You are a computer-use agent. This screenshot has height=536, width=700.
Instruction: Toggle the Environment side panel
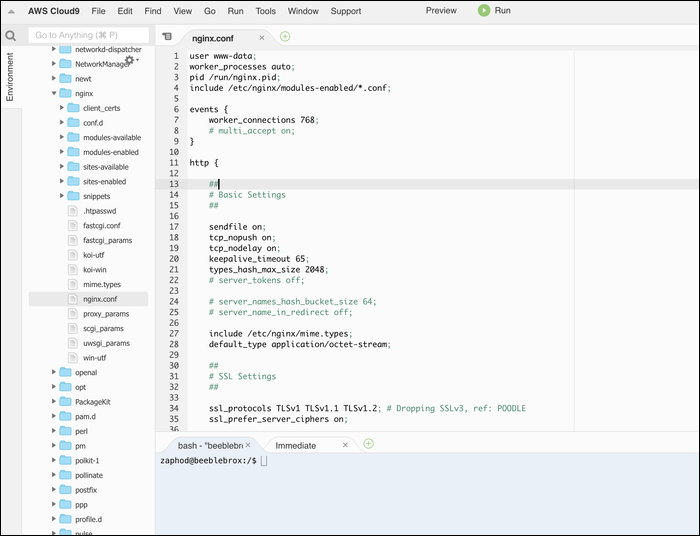[x=10, y=77]
